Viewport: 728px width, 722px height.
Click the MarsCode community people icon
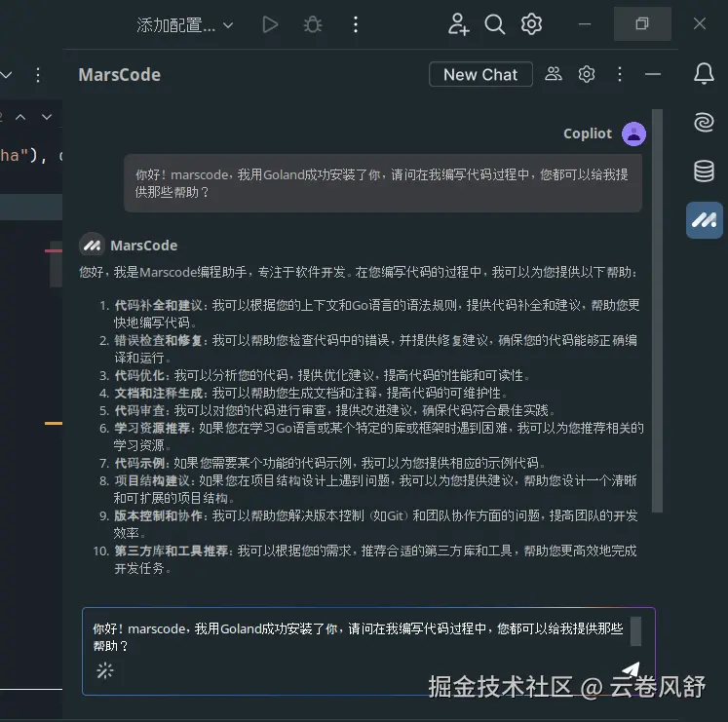pos(554,74)
